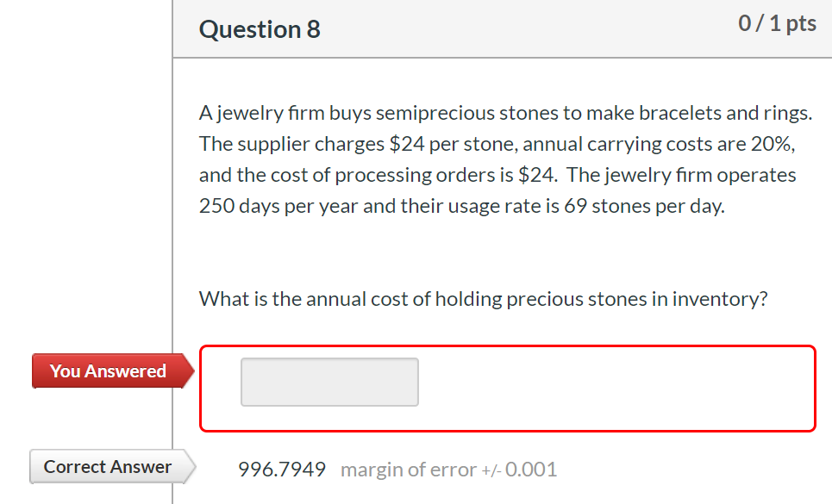The image size is (832, 504).
Task: Click the gray arrow of Correct Answer flag
Action: 186,466
